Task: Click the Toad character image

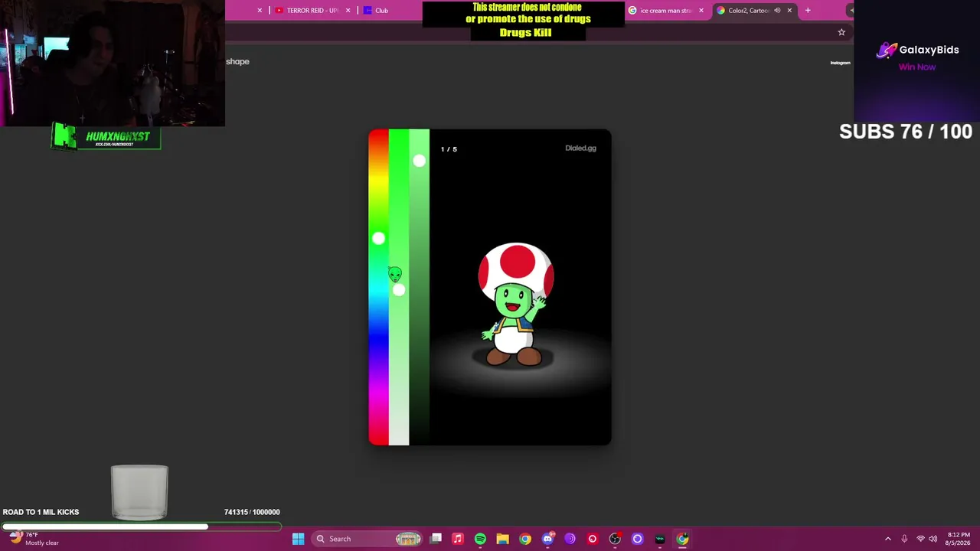Action: tap(515, 305)
